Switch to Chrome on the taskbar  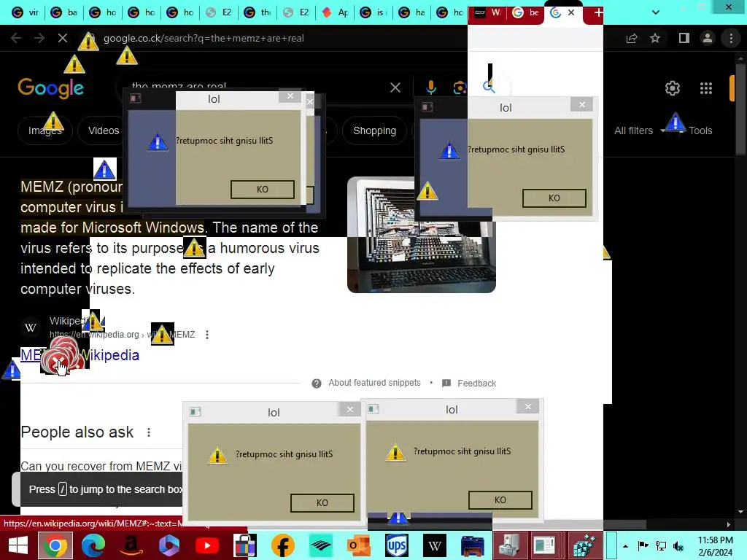(x=55, y=545)
